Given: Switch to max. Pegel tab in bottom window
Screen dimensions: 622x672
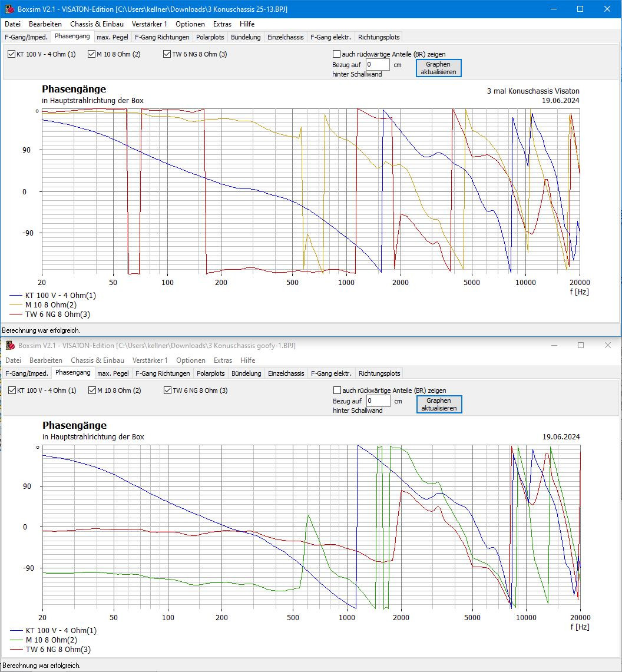Looking at the screenshot, I should click(113, 374).
